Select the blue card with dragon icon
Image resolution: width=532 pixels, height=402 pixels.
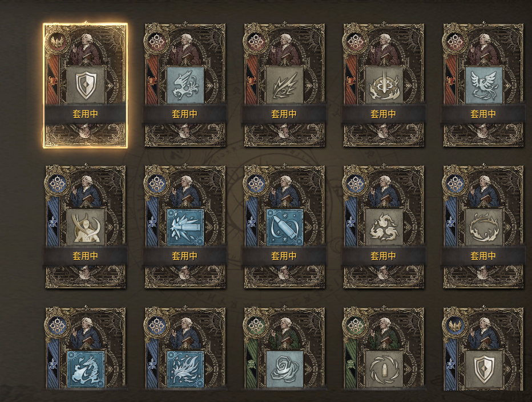pos(85,348)
